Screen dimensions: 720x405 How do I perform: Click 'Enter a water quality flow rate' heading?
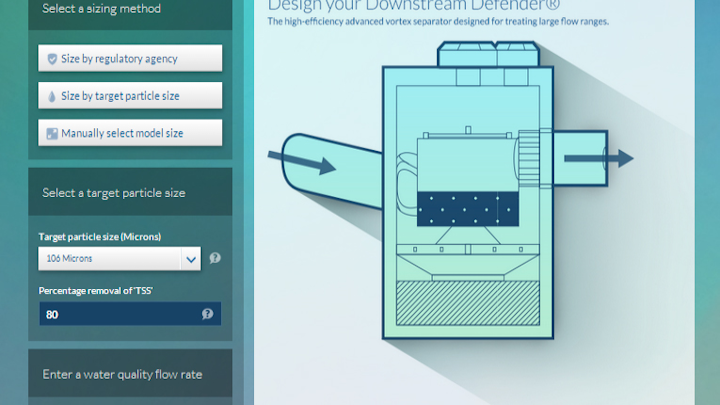coord(122,375)
